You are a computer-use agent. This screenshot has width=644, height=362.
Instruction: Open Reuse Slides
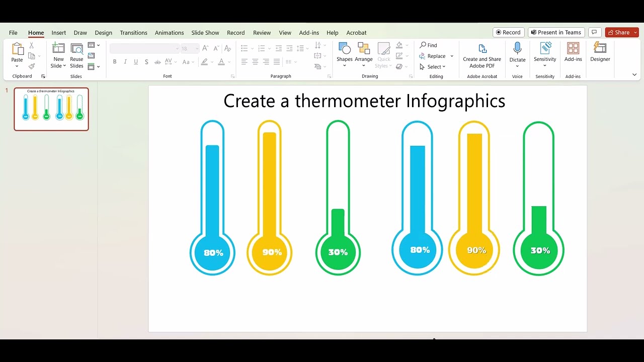tap(76, 55)
